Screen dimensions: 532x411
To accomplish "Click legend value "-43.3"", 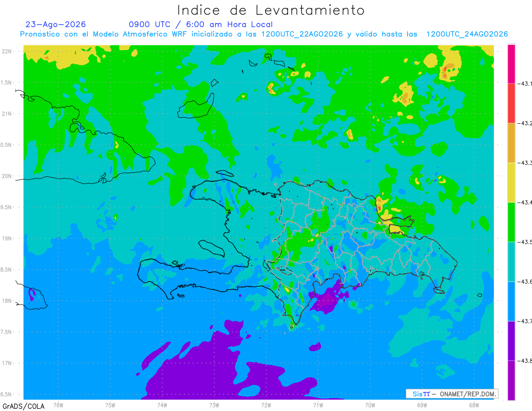I will 524,163.
